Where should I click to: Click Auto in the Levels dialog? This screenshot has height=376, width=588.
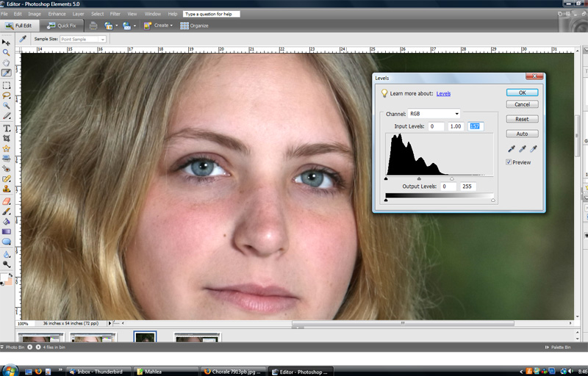point(522,134)
